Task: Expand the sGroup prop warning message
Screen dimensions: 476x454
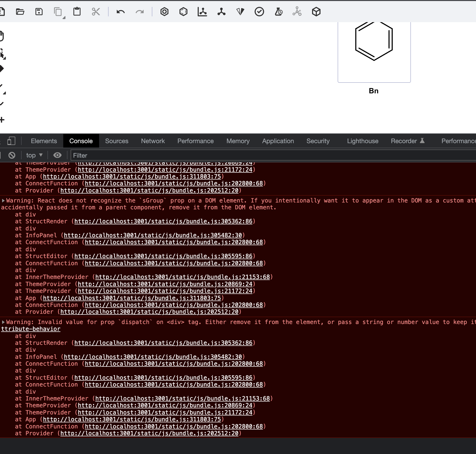Action: click(x=3, y=200)
